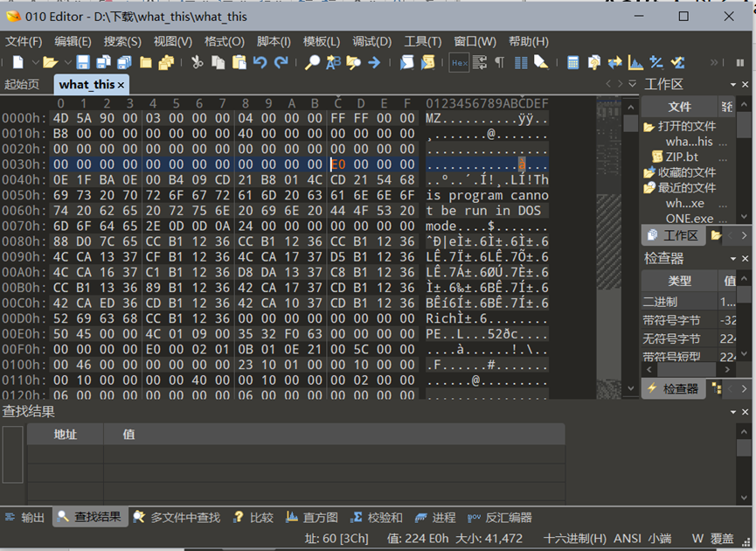Cut the selection with the scissors icon
756x551 pixels.
(197, 62)
